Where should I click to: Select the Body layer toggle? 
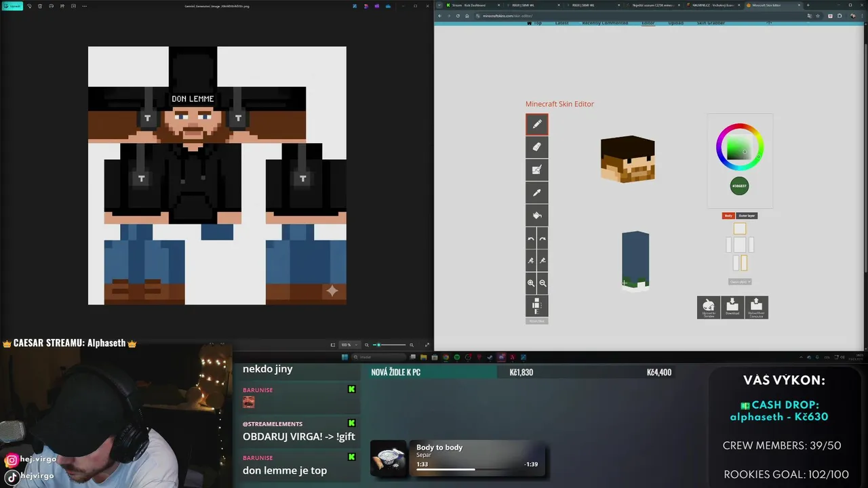click(x=728, y=216)
